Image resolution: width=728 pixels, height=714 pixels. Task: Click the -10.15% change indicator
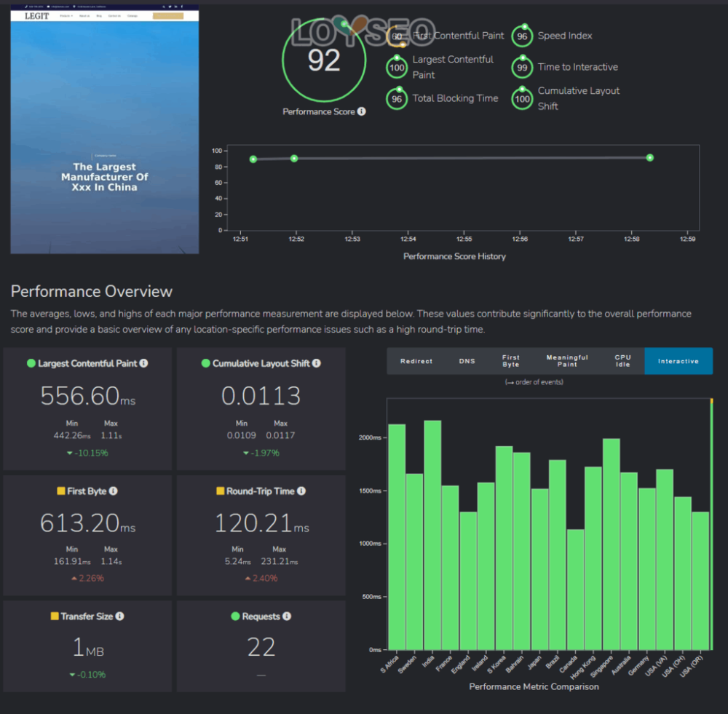click(x=88, y=453)
